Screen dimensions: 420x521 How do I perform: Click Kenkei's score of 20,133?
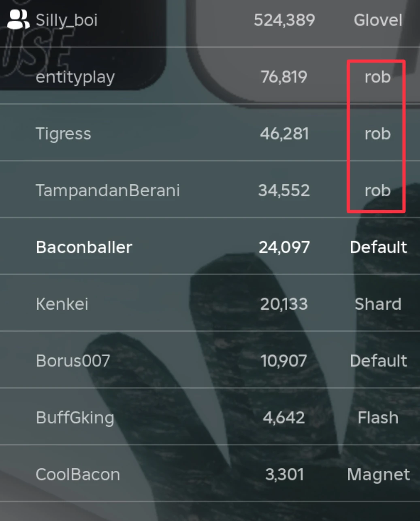pyautogui.click(x=284, y=304)
